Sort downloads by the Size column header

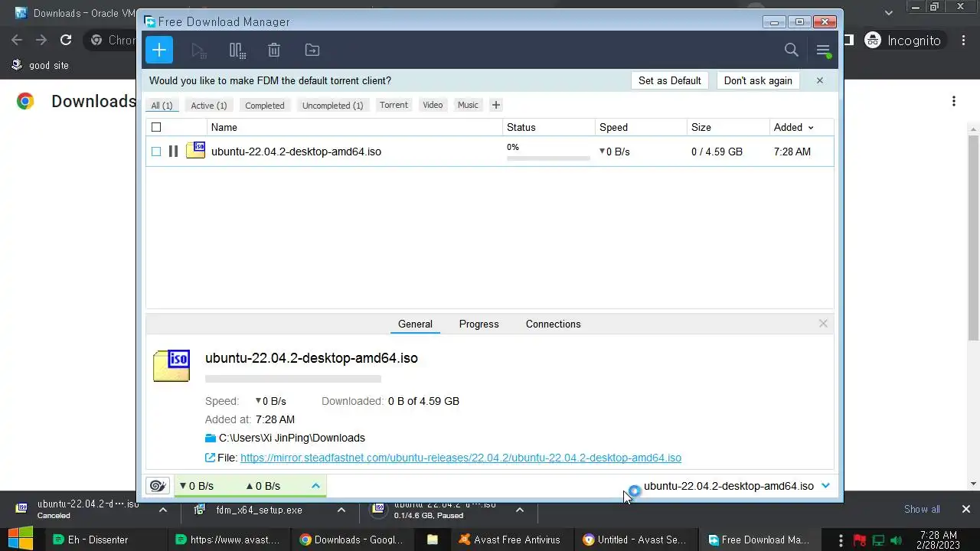pyautogui.click(x=728, y=127)
